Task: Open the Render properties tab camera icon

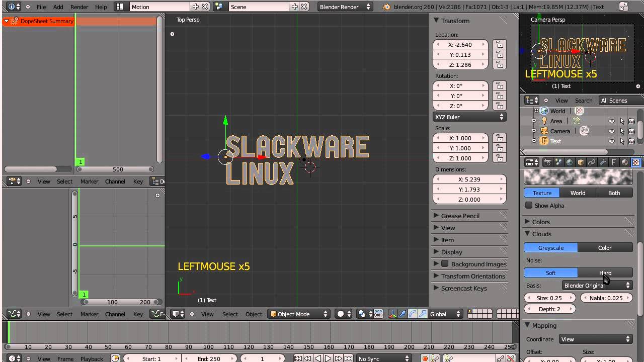Action: [547, 162]
